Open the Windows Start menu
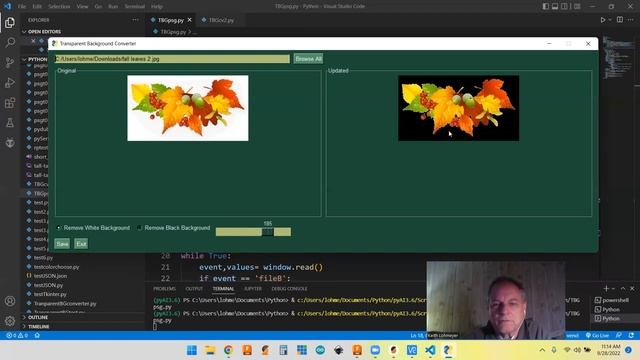This screenshot has height=360, width=640. tap(192, 350)
